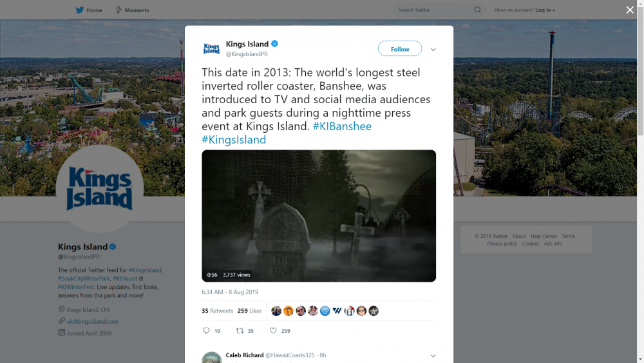Click the @HawaiiCoasts325 handle
Viewport: 644px width, 363px height.
pyautogui.click(x=290, y=355)
